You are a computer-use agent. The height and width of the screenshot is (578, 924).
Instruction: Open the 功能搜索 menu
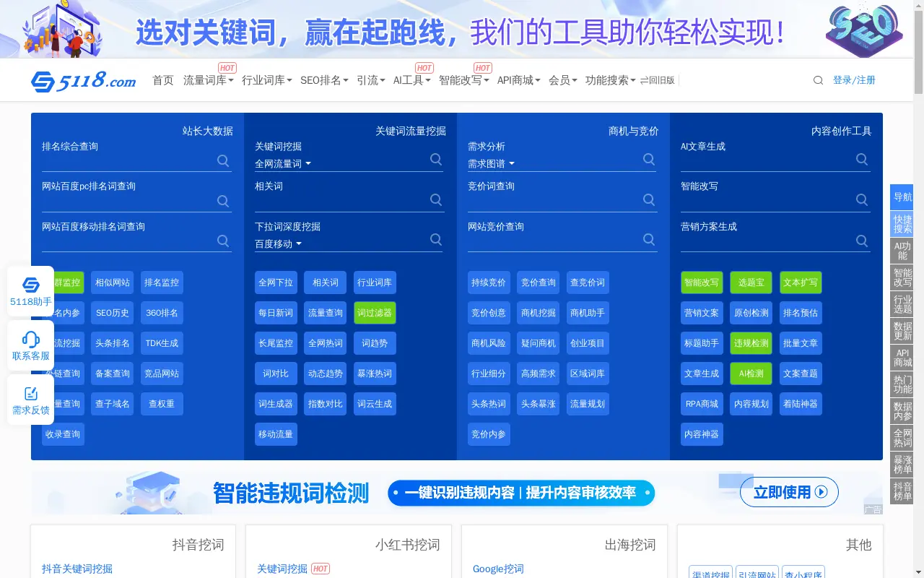tap(611, 80)
